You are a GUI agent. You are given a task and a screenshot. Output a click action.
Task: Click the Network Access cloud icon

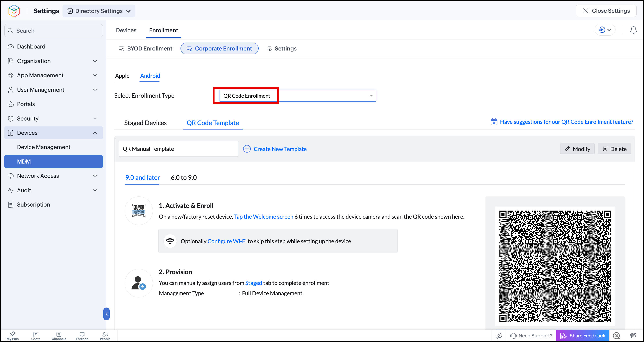point(11,176)
